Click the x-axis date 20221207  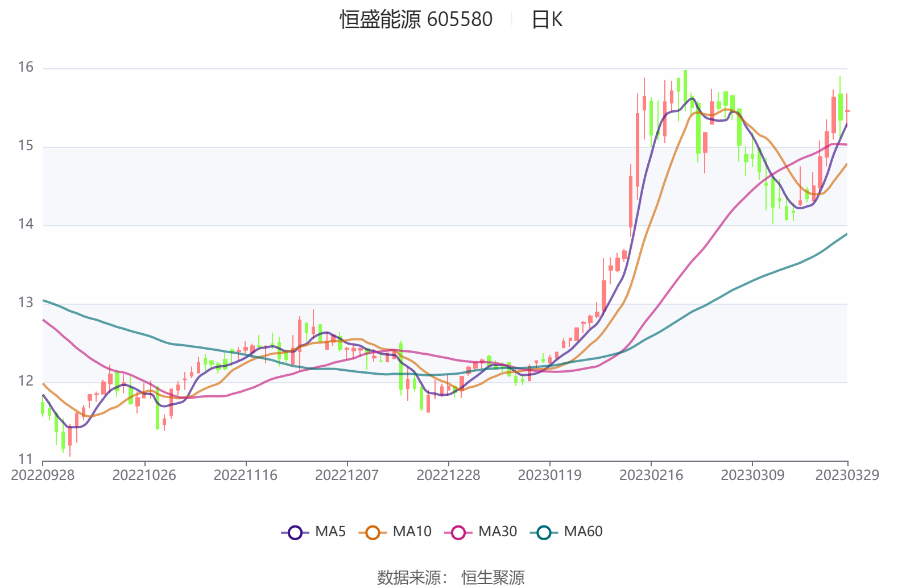347,475
